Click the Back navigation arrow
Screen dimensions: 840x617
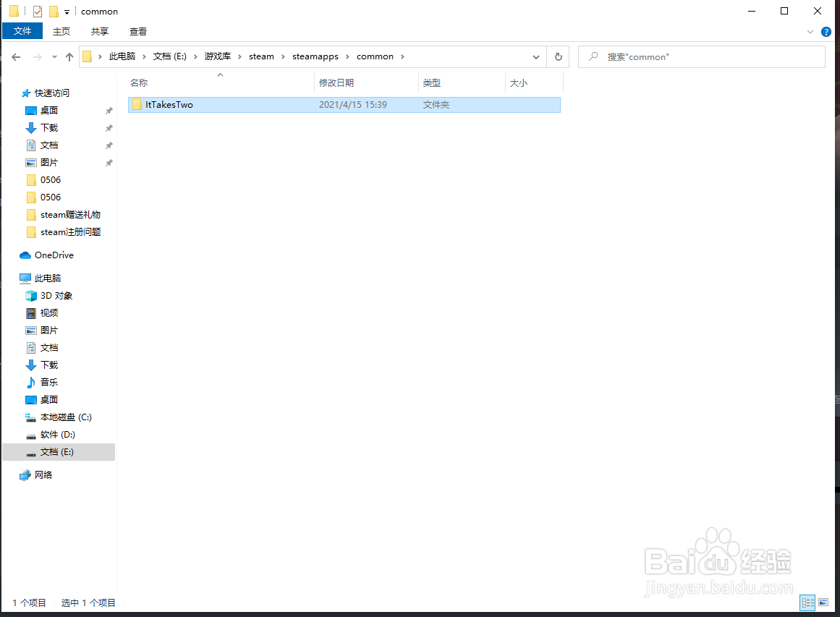click(x=16, y=56)
